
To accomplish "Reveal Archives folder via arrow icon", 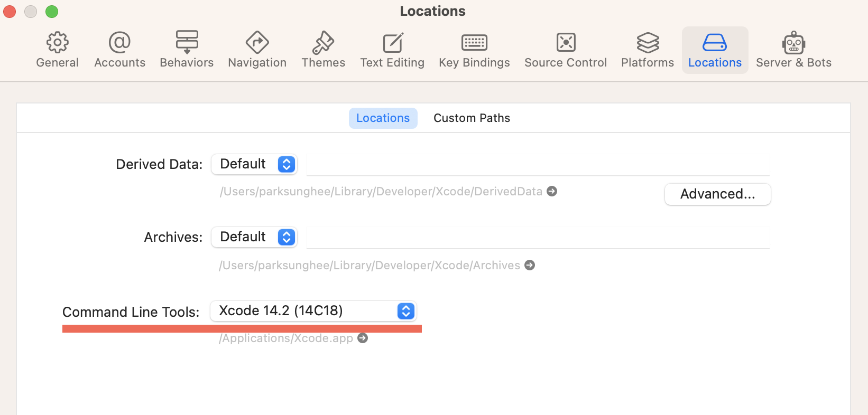I will tap(530, 265).
